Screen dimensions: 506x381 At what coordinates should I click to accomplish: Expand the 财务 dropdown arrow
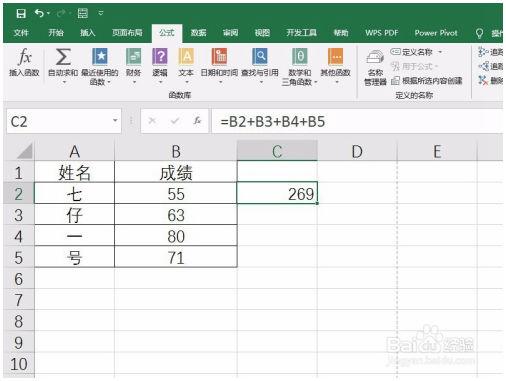(134, 82)
